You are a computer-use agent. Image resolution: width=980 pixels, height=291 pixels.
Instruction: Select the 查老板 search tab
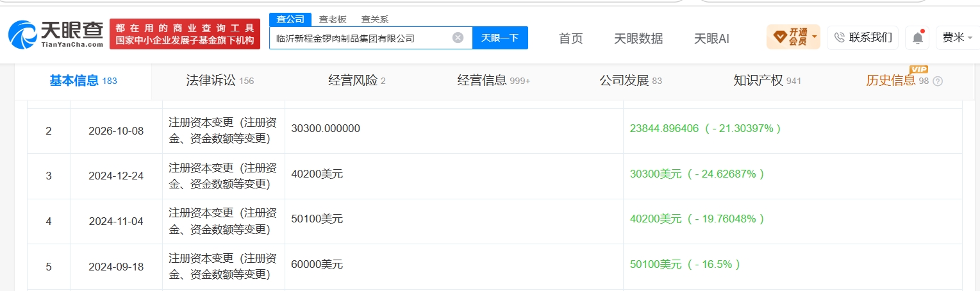pos(333,19)
